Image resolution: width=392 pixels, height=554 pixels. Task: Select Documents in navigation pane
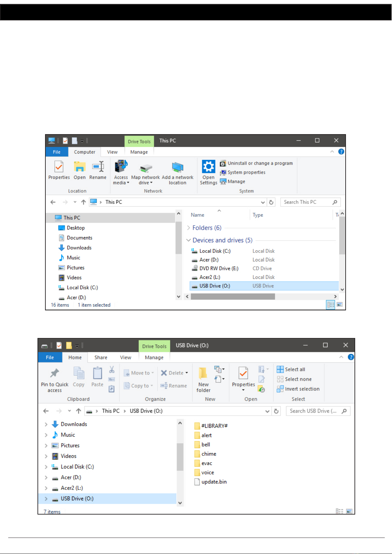click(80, 238)
